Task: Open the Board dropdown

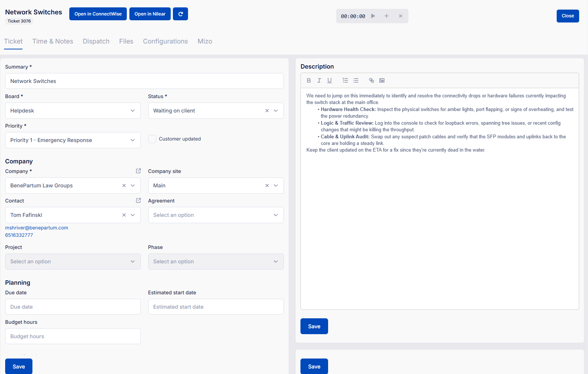Action: pos(73,111)
